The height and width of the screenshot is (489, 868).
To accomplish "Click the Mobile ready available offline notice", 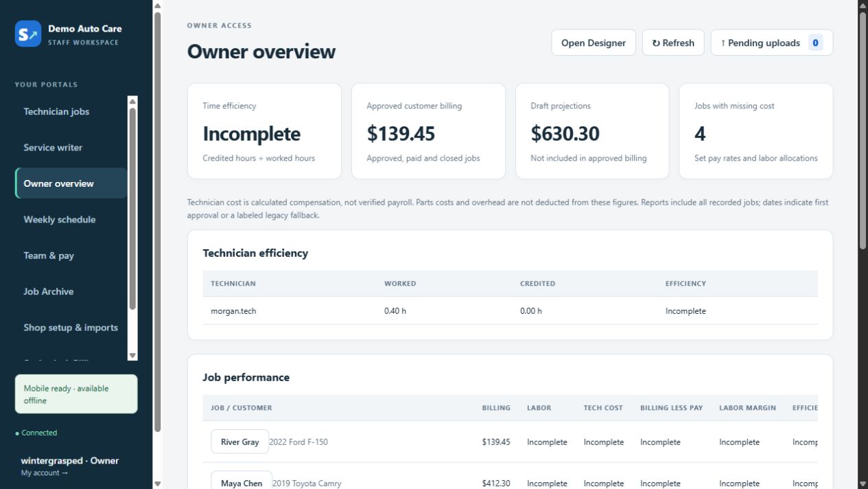I will click(x=76, y=394).
